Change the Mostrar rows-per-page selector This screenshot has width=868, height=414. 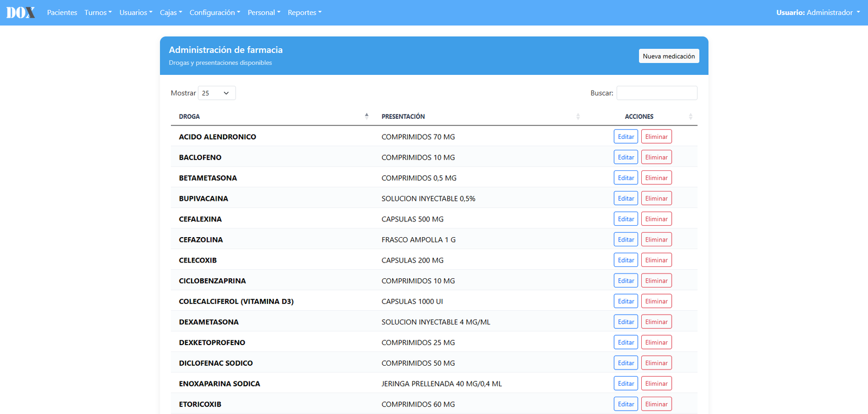(217, 93)
